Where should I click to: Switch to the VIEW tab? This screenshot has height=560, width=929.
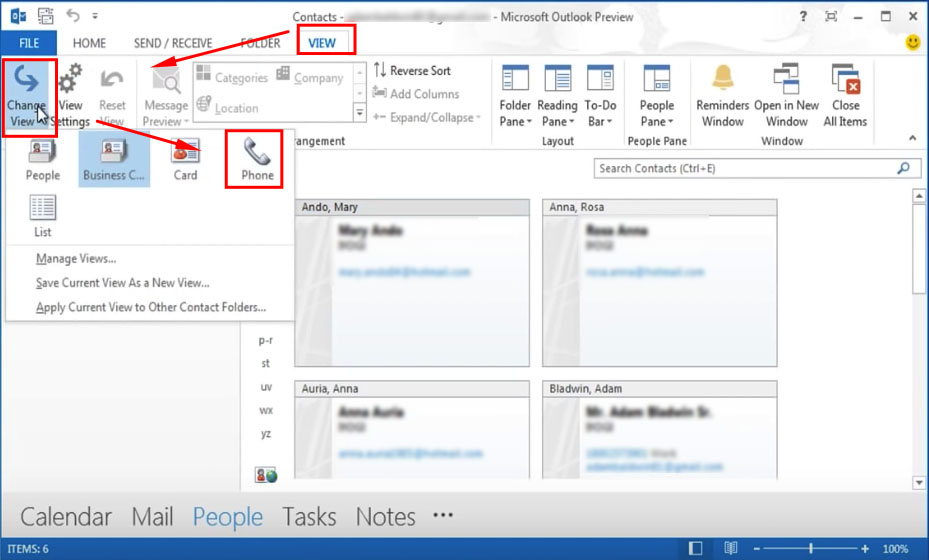[x=322, y=43]
